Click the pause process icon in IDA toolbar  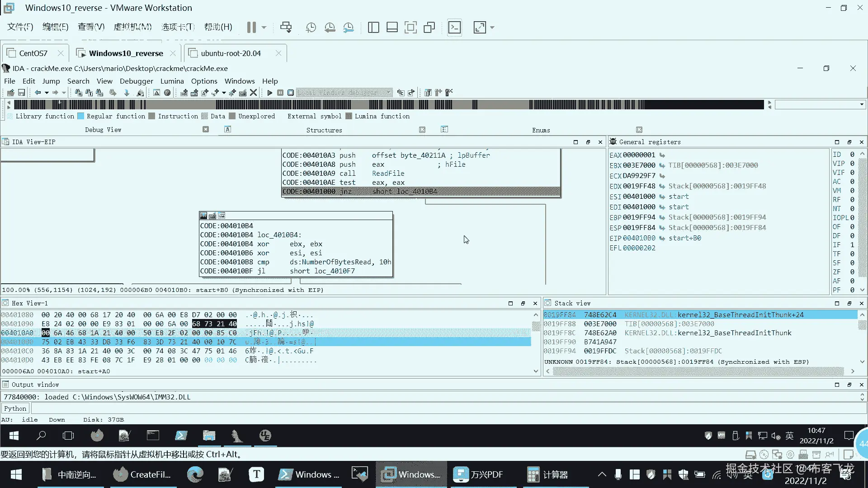click(x=280, y=93)
